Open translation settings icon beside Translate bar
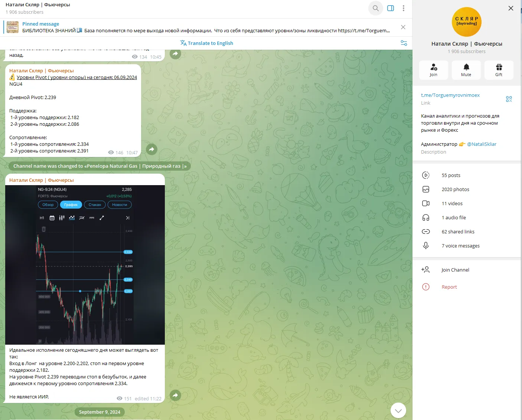Viewport: 522px width, 420px height. (x=404, y=43)
